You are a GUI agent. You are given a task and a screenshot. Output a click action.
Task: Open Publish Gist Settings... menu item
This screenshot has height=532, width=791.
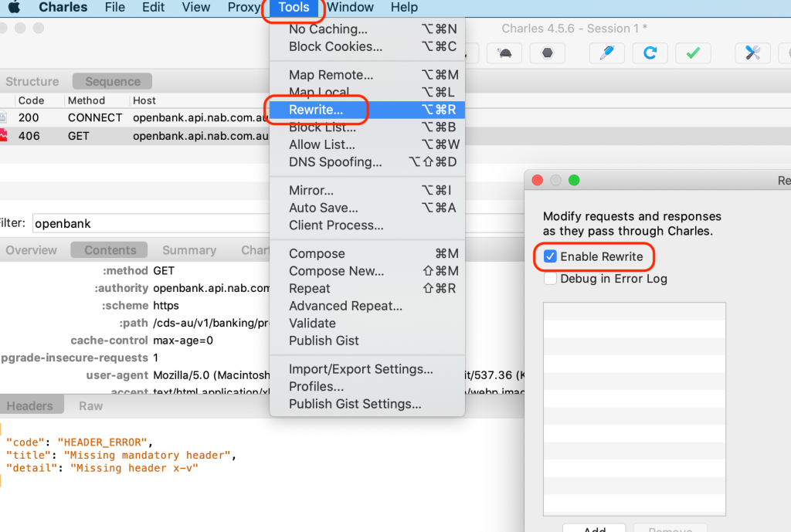[367, 404]
